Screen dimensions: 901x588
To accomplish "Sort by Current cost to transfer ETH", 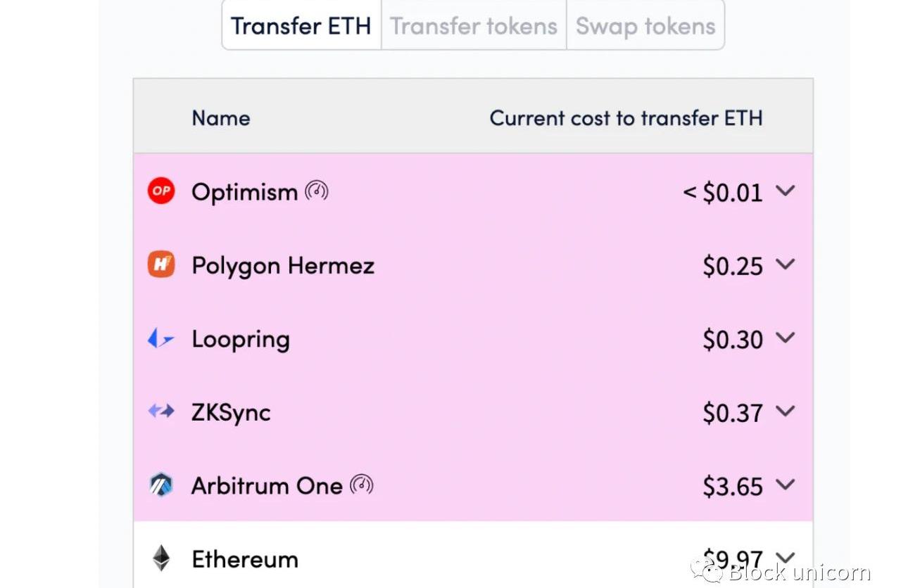I will coord(626,117).
